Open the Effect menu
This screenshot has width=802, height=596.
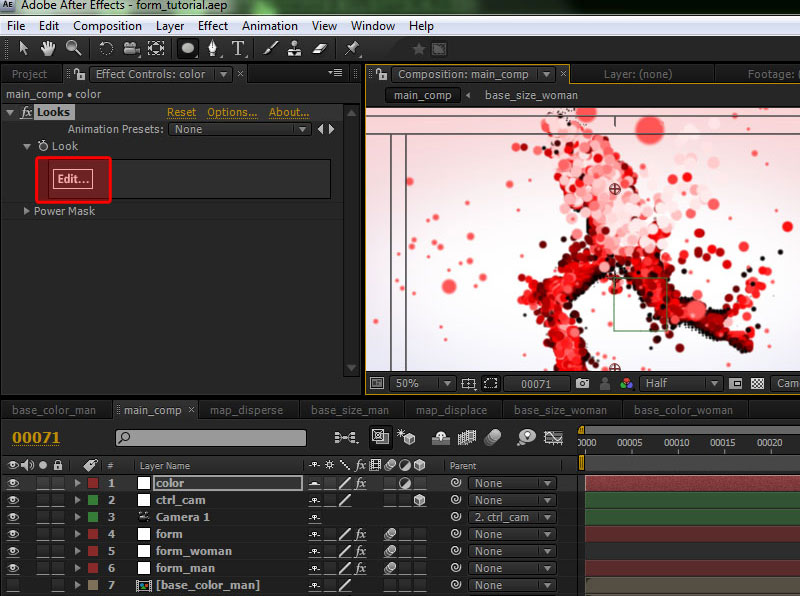click(213, 26)
